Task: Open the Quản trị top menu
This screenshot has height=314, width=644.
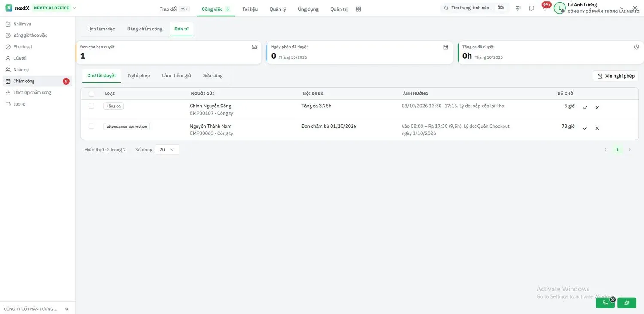Action: tap(339, 9)
